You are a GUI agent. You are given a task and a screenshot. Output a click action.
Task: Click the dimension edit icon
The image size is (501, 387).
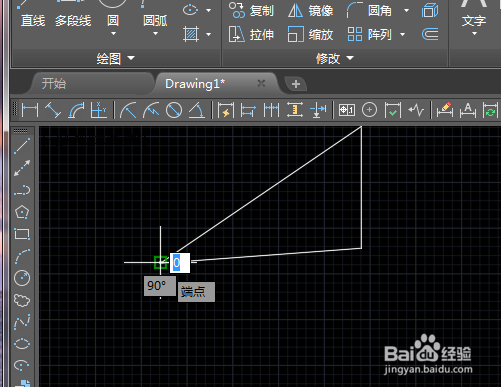(x=445, y=110)
